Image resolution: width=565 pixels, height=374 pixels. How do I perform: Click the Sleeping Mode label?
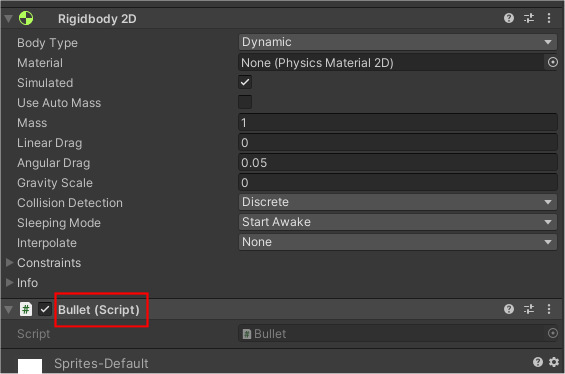click(x=59, y=223)
